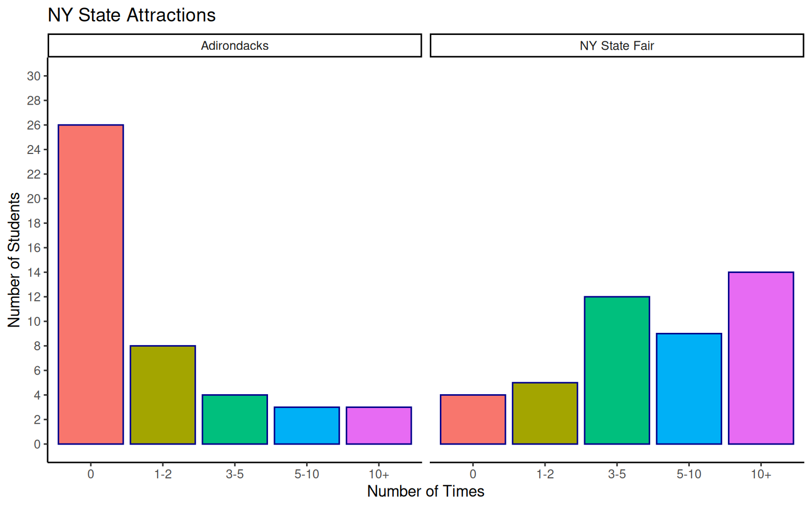Select the blue 5-10 bar in Adirondacks

[307, 425]
